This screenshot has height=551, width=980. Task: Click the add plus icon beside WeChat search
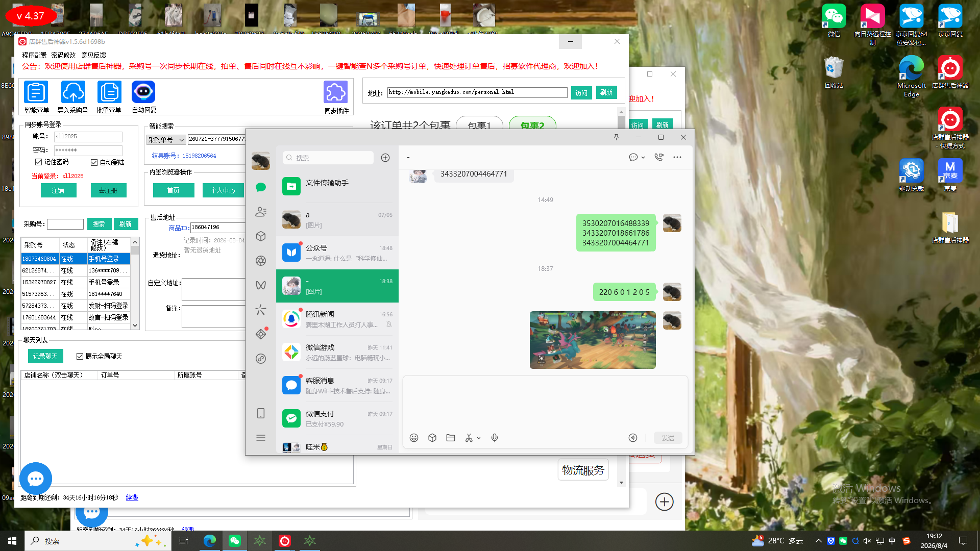pyautogui.click(x=385, y=158)
